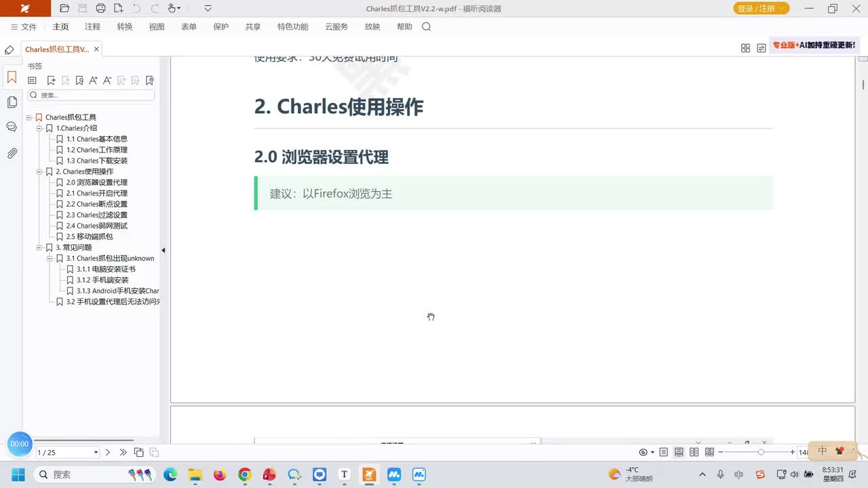Image resolution: width=868 pixels, height=488 pixels.
Task: Collapse the 1.Charles介绍 bookmark node
Action: (x=39, y=128)
